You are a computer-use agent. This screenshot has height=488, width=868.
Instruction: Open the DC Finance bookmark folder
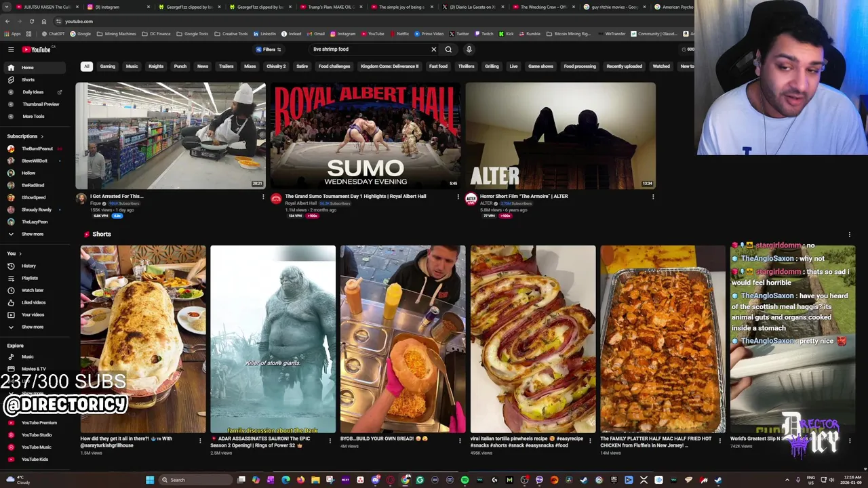[x=156, y=34]
